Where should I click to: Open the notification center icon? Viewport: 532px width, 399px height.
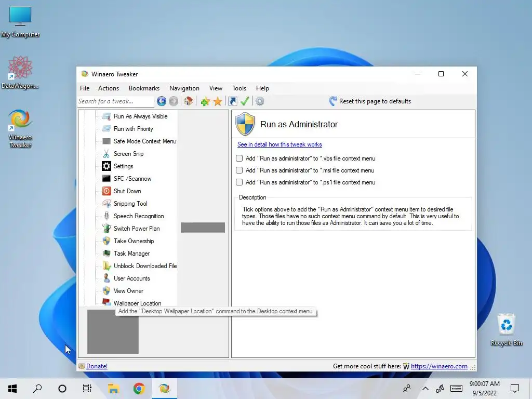tap(515, 389)
